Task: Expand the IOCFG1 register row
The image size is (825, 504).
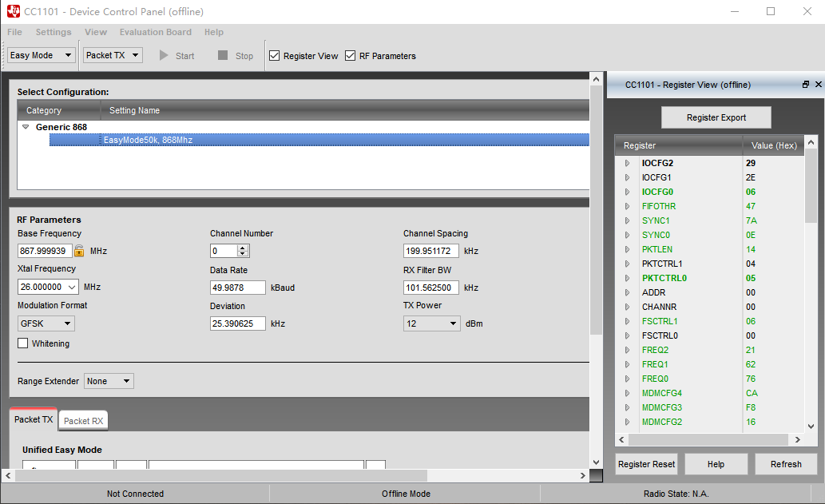Action: [627, 177]
